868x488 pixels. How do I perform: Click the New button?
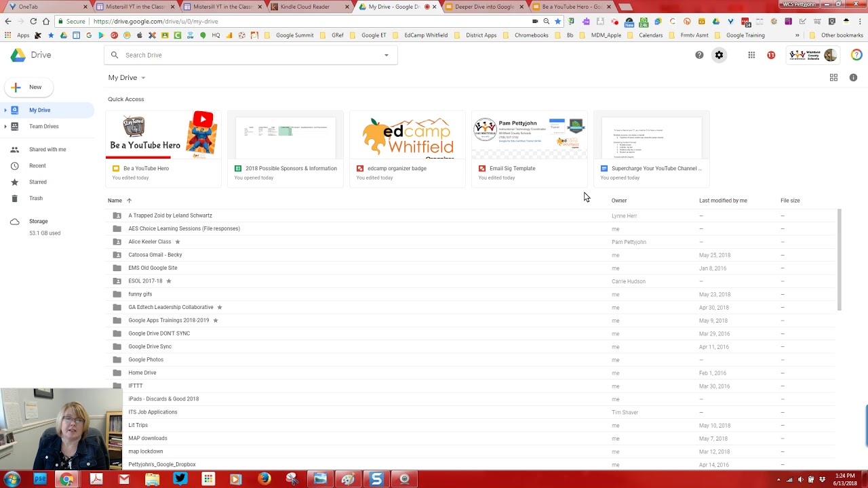pyautogui.click(x=28, y=87)
